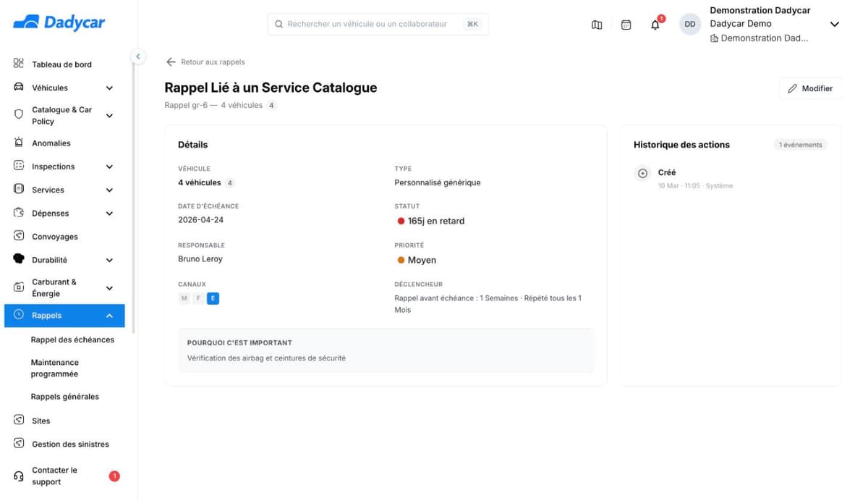
Task: Click the Dépenses icon in sidebar
Action: point(19,213)
